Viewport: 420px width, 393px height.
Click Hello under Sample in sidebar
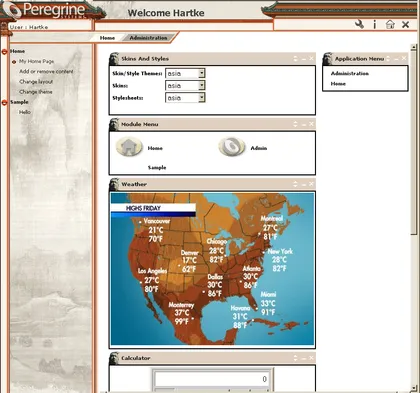tap(25, 112)
